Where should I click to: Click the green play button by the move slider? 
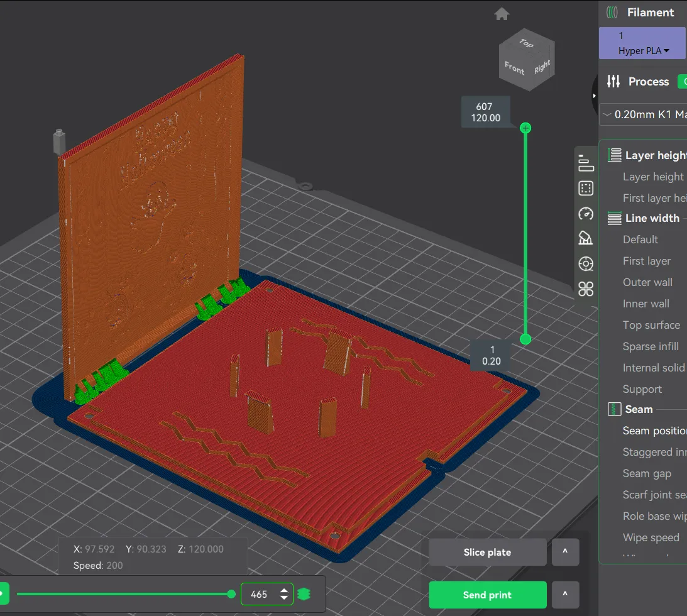[x=4, y=594]
